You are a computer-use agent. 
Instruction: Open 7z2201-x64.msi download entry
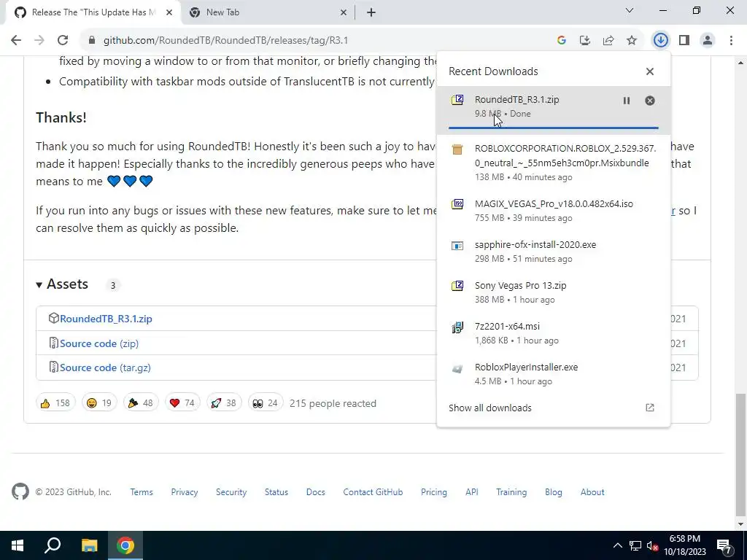click(x=554, y=333)
